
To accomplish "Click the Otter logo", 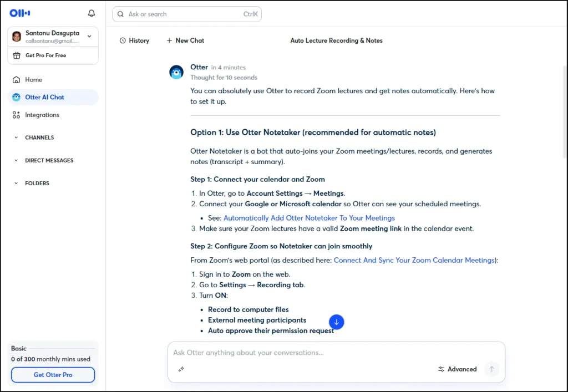I will coord(20,13).
